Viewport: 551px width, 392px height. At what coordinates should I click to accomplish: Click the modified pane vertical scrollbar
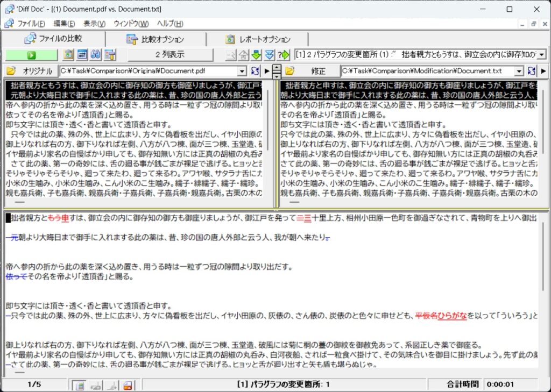(x=543, y=122)
